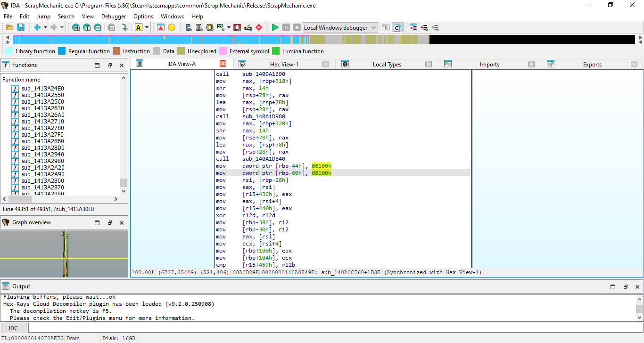Screen dimensions: 644x343
Task: Open back-history dropdown arrow
Action: [x=45, y=27]
